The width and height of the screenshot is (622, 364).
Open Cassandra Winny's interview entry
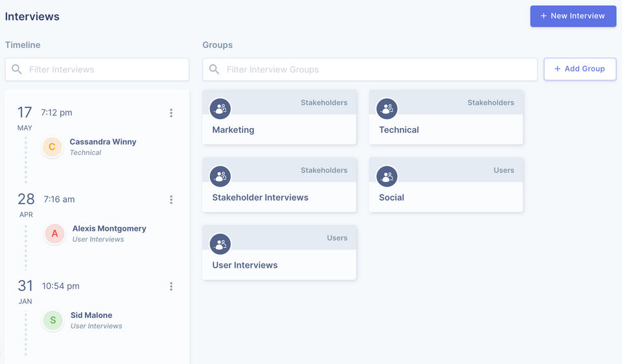tap(102, 142)
